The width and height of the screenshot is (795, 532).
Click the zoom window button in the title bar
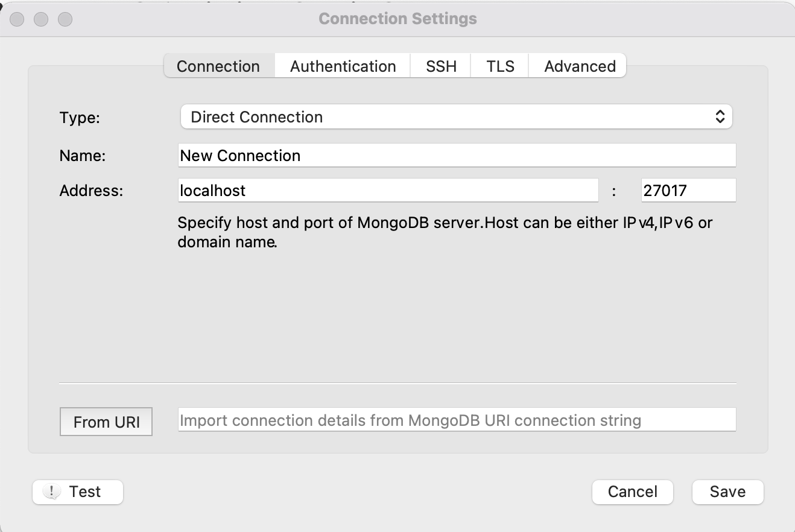[65, 19]
